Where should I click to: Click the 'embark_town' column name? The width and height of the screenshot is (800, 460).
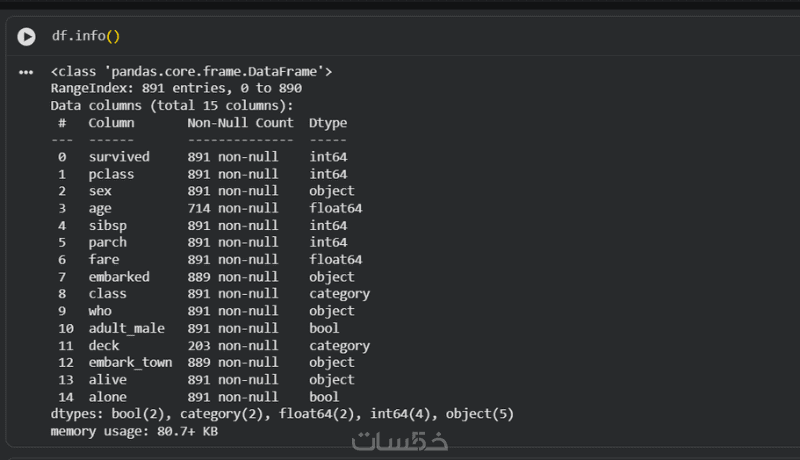point(130,363)
